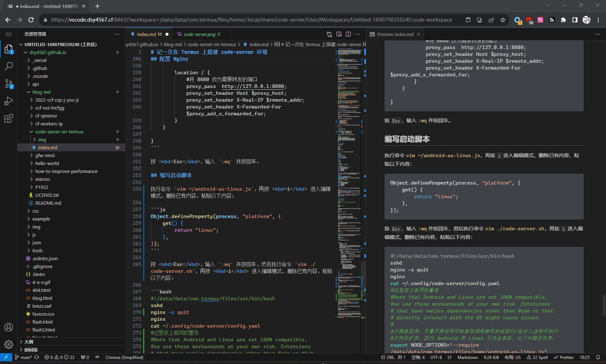Image resolution: width=606 pixels, height=364 pixels.
Task: Split the editor using the toolbar icon
Action: [x=348, y=34]
